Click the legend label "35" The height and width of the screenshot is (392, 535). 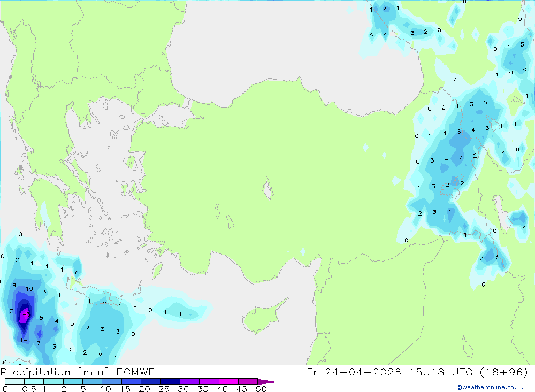click(x=203, y=389)
